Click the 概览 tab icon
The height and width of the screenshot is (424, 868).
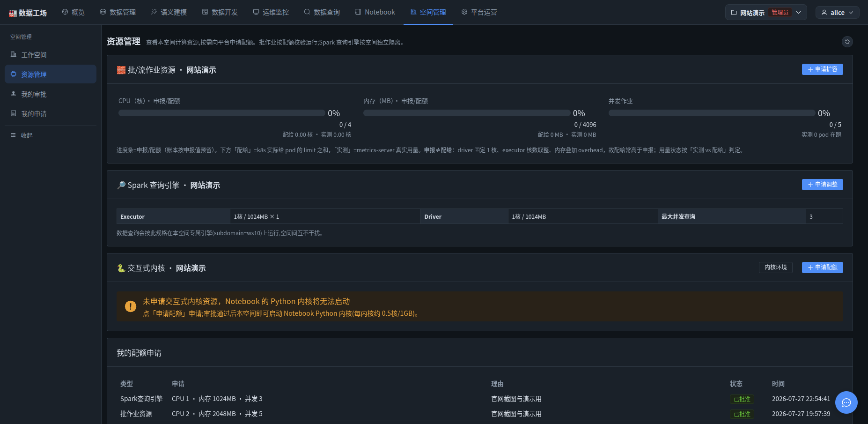[65, 12]
